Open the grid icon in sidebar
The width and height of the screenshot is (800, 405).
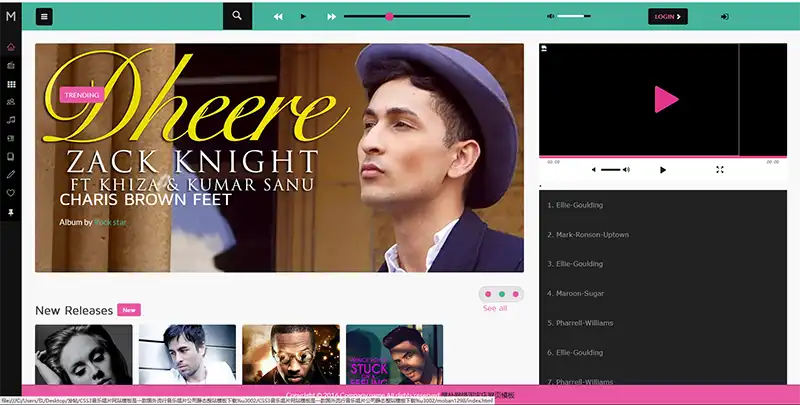[x=11, y=84]
